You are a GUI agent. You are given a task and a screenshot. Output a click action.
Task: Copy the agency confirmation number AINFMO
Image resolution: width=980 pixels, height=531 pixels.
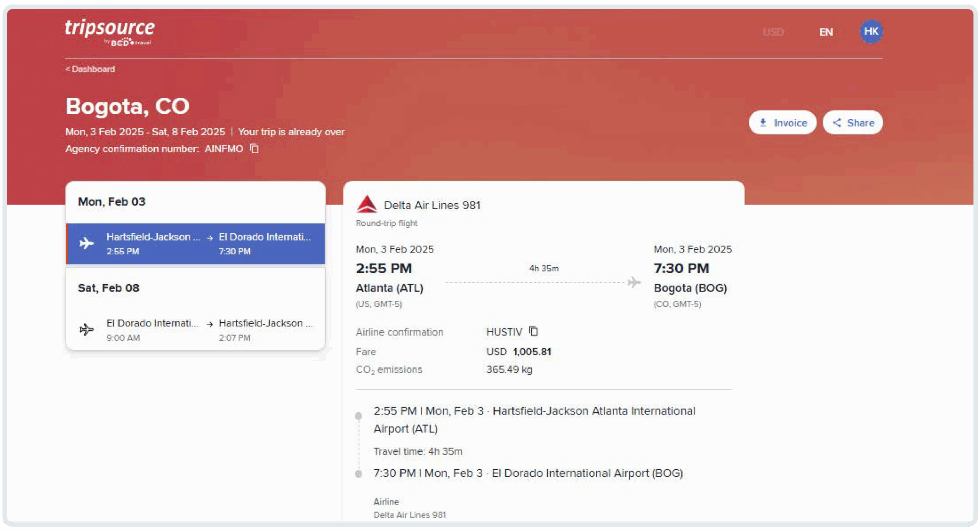[255, 148]
